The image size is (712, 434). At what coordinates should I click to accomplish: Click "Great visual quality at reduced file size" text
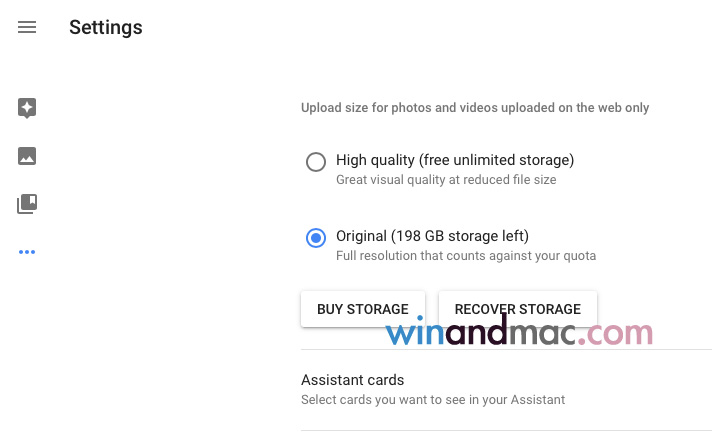446,180
